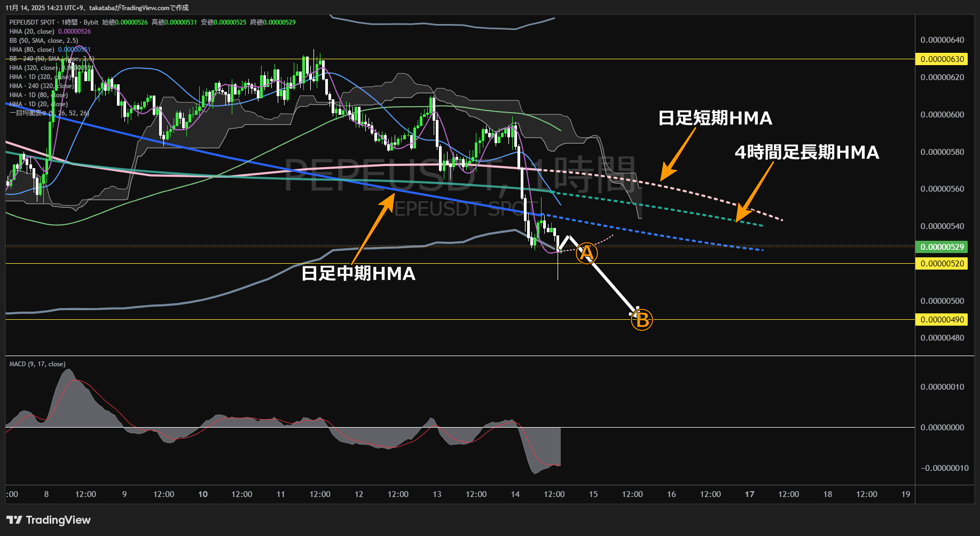This screenshot has width=980, height=536.
Task: Select the HMA (320, close) legend entry
Action: pos(34,68)
